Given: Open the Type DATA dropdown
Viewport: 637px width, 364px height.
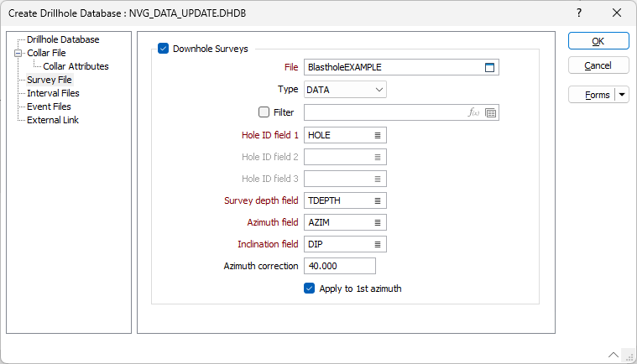Looking at the screenshot, I should coord(345,90).
